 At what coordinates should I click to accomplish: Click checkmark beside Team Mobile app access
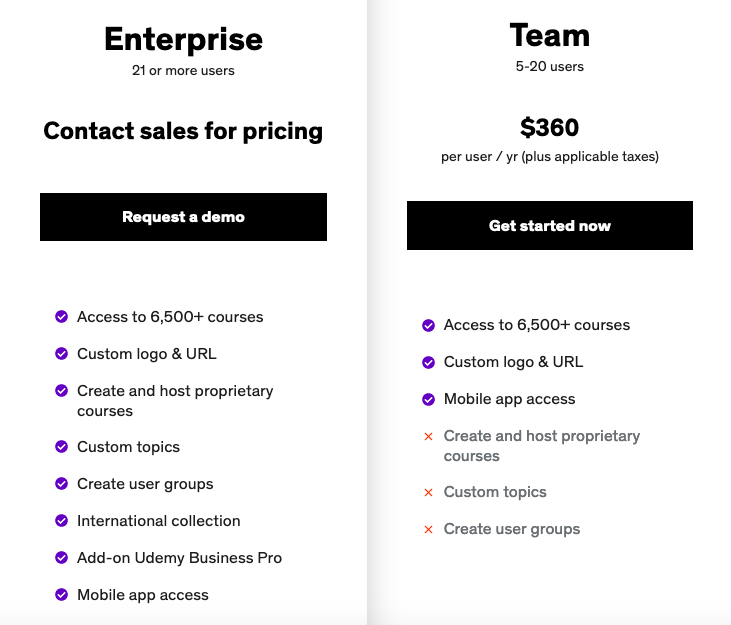[x=428, y=399]
